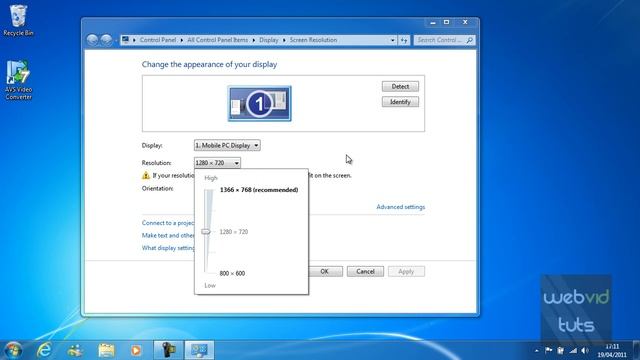This screenshot has width=640, height=360.
Task: Open the Windows Start menu orb
Action: (x=13, y=350)
